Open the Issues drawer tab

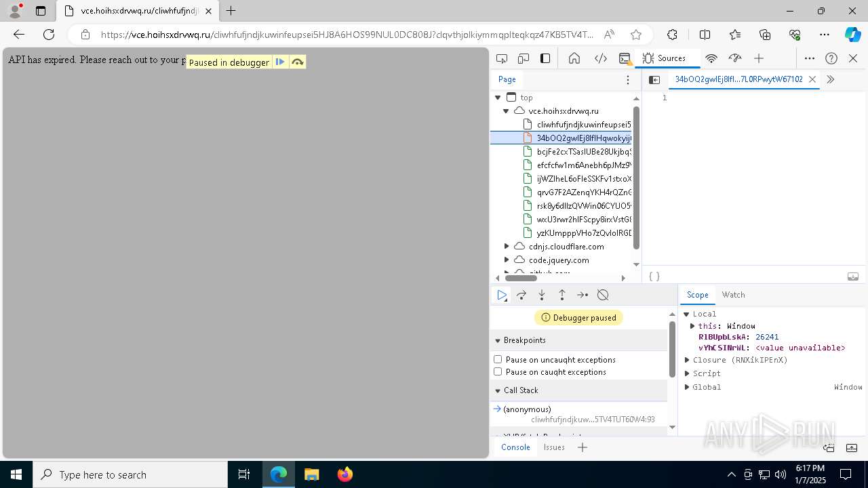coord(554,447)
